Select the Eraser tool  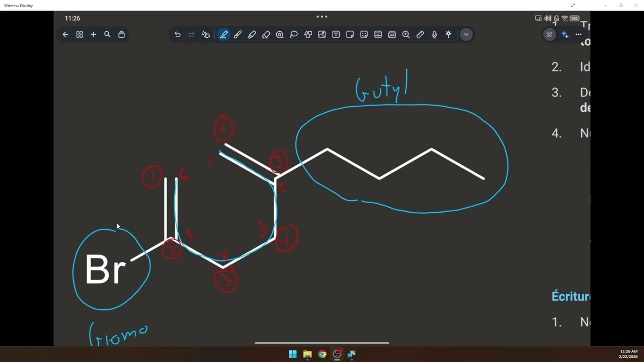pyautogui.click(x=266, y=35)
